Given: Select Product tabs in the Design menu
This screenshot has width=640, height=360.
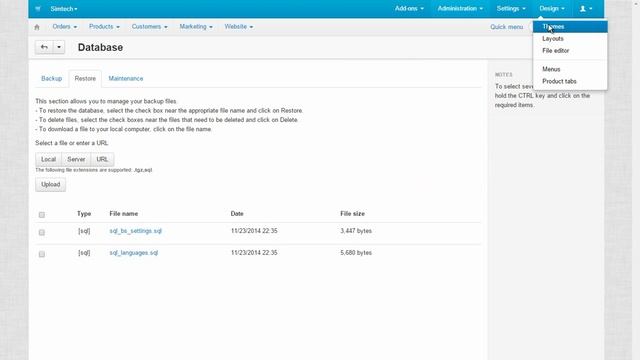Looking at the screenshot, I should [x=570, y=81].
